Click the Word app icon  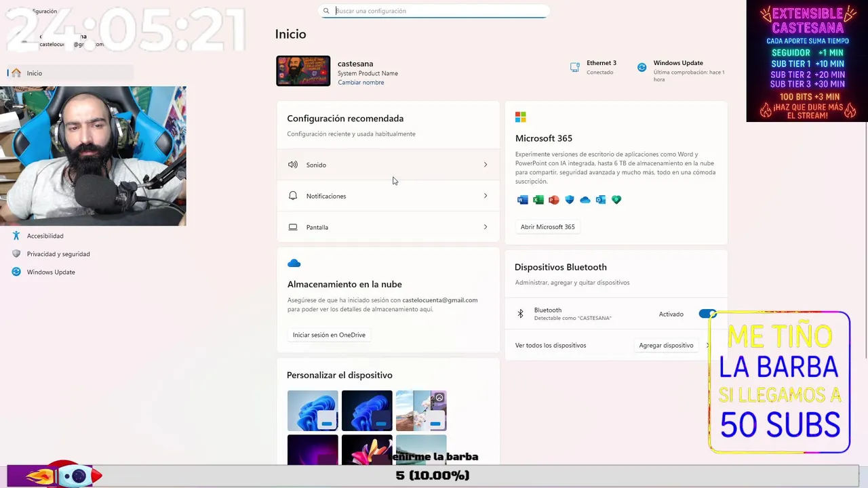522,200
